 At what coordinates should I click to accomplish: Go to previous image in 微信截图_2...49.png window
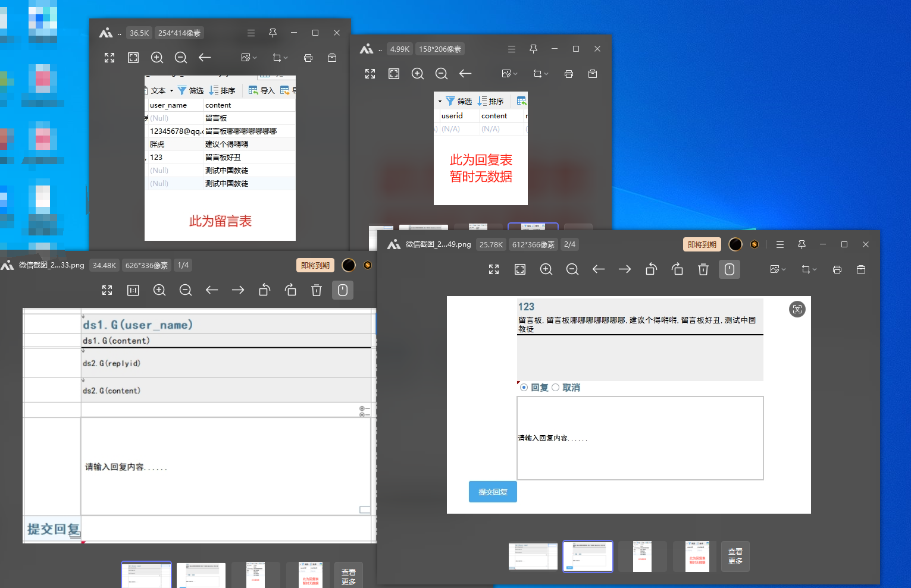coord(599,269)
